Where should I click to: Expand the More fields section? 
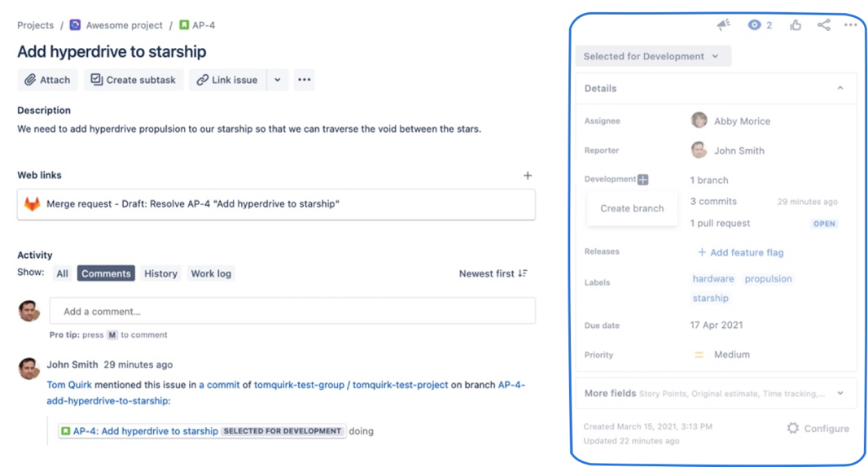tap(716, 394)
